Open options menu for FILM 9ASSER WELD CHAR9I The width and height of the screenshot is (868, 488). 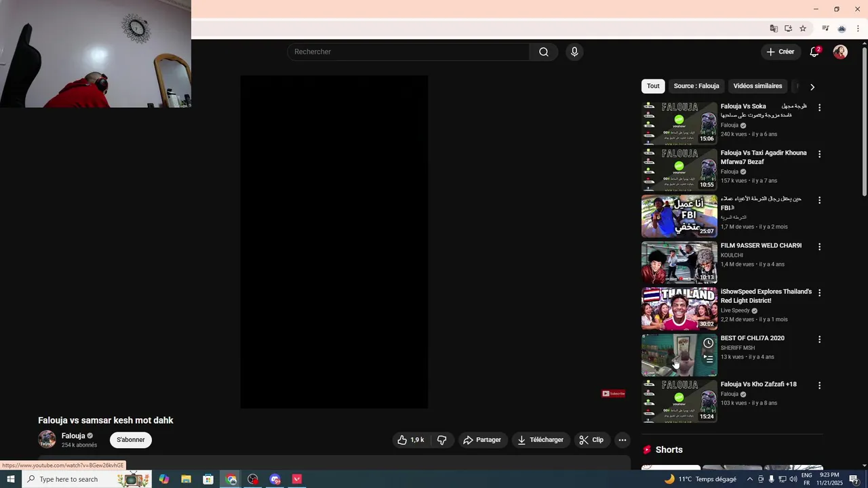click(819, 247)
